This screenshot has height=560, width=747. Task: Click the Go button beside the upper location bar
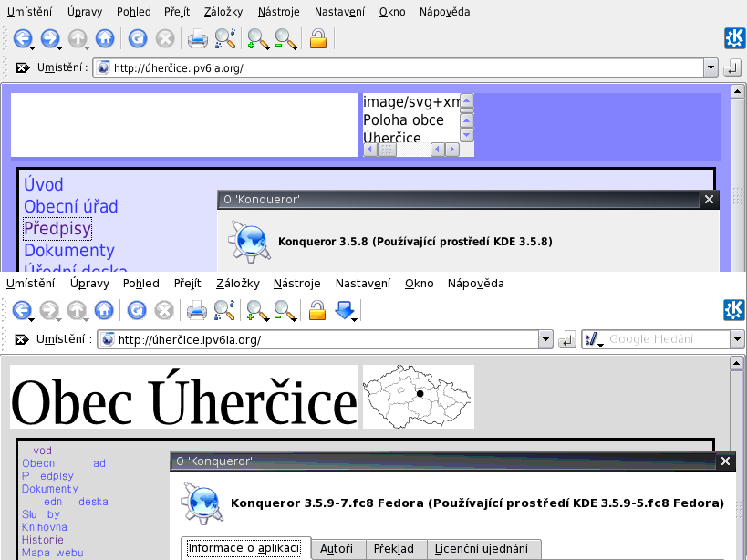pos(732,68)
